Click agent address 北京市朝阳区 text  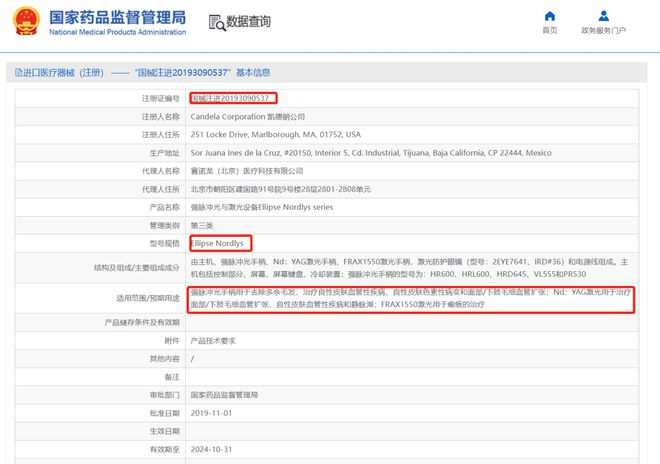point(281,189)
